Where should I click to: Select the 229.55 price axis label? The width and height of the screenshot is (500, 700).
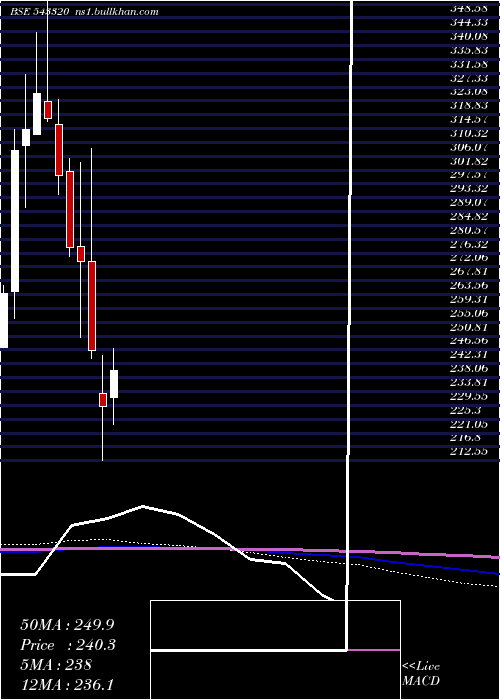(469, 396)
